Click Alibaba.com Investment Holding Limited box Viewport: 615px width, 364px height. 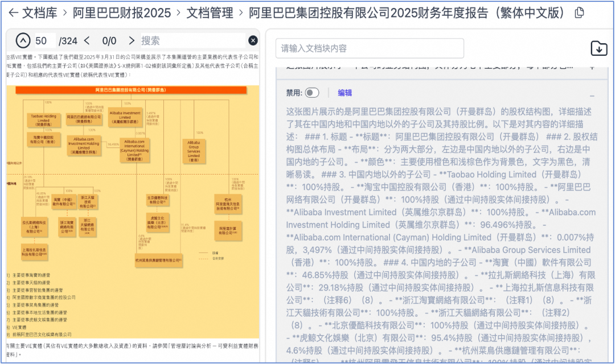84,146
